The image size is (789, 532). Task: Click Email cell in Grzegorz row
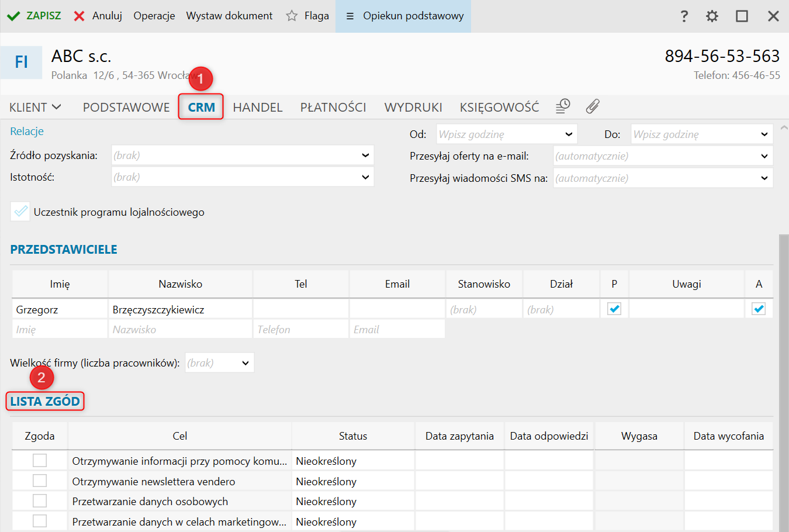click(x=397, y=310)
